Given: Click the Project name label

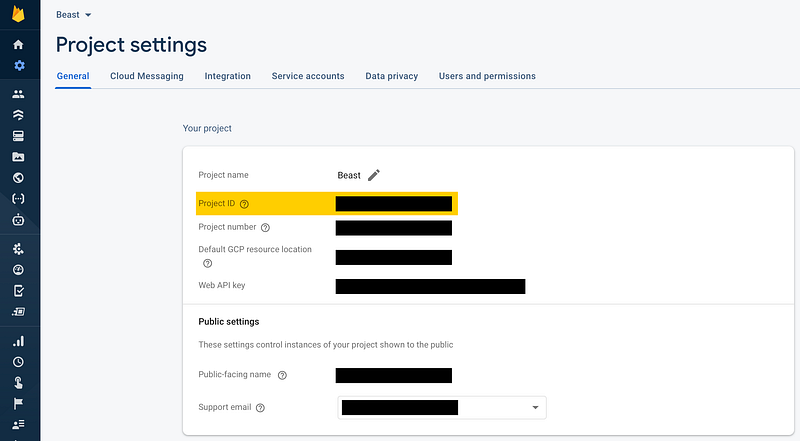Looking at the screenshot, I should (x=223, y=175).
